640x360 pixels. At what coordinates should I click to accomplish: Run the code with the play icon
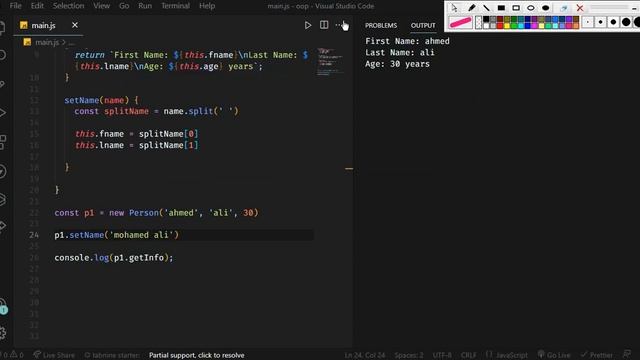(x=308, y=25)
